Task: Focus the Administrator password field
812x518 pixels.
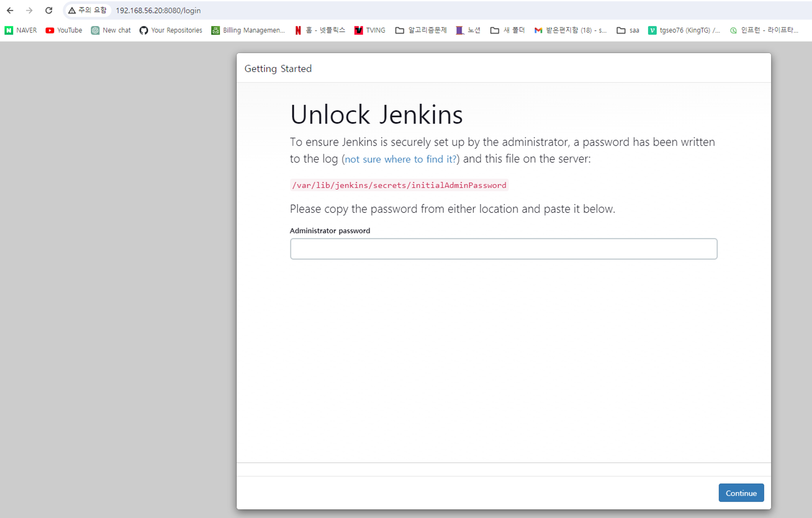Action: click(503, 249)
